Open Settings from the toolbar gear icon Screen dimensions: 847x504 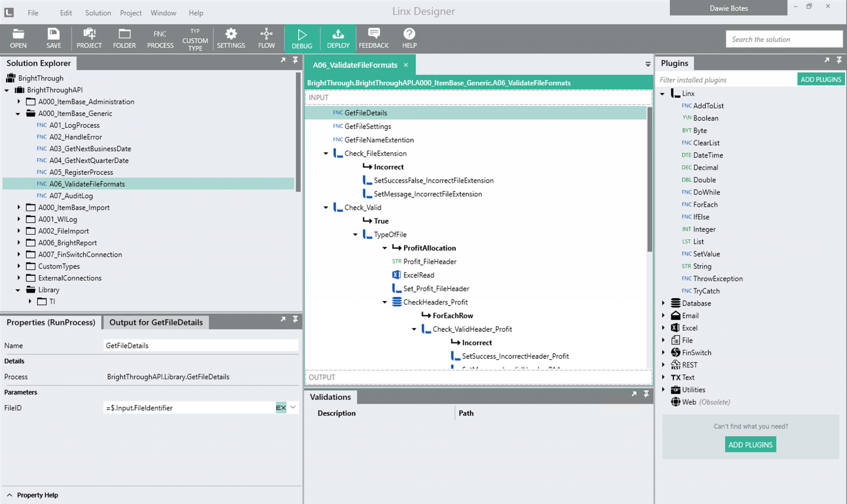(x=231, y=38)
